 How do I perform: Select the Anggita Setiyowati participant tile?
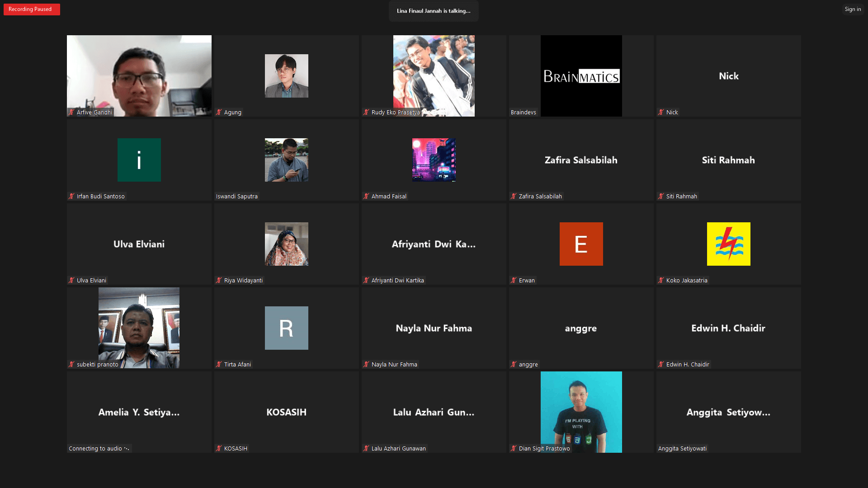tap(728, 412)
